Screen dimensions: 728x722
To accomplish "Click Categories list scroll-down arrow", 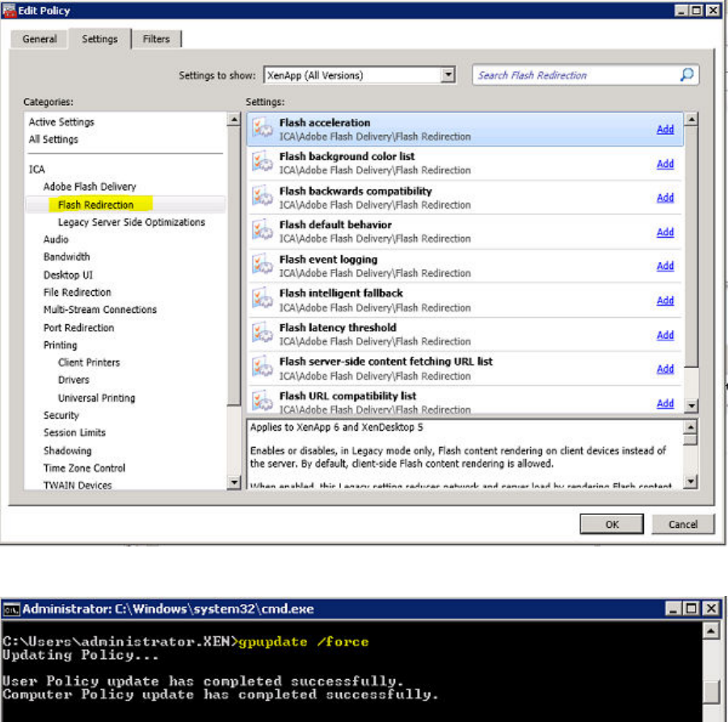I will pyautogui.click(x=234, y=482).
